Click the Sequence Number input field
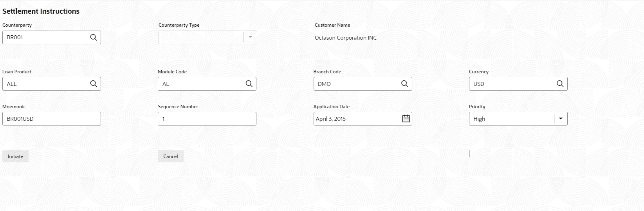Viewport: 644px width, 211px height. pyautogui.click(x=207, y=119)
